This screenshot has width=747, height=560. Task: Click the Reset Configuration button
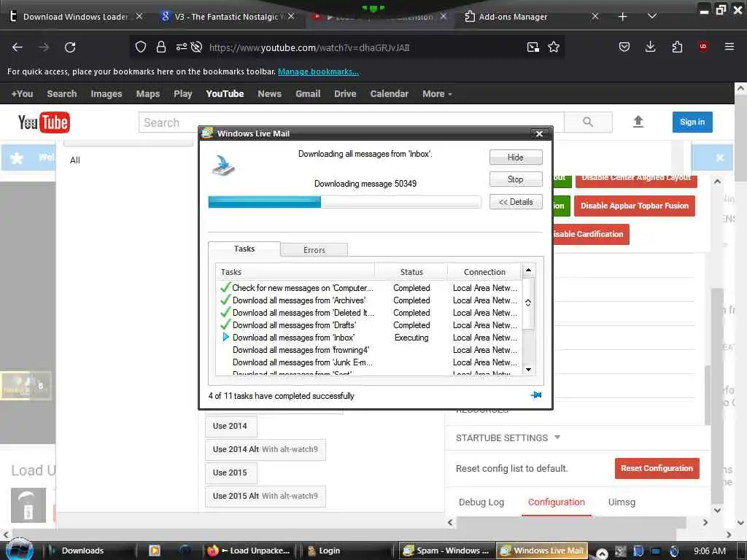[x=657, y=468]
